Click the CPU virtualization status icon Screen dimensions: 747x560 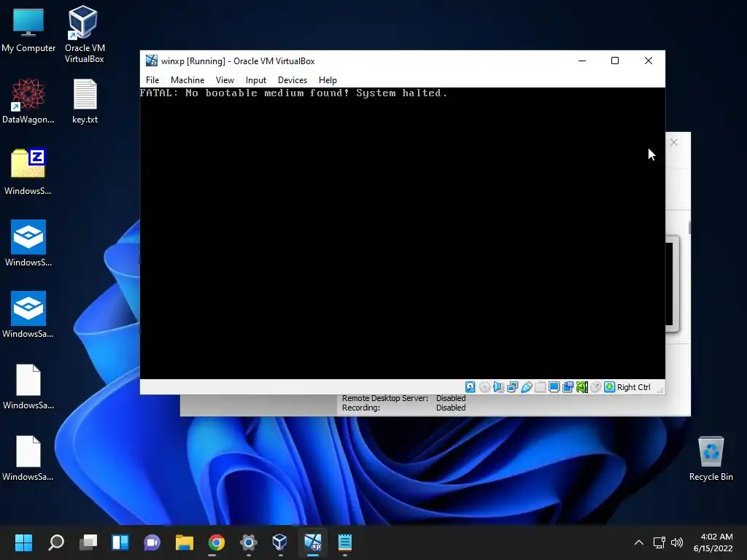tap(581, 387)
